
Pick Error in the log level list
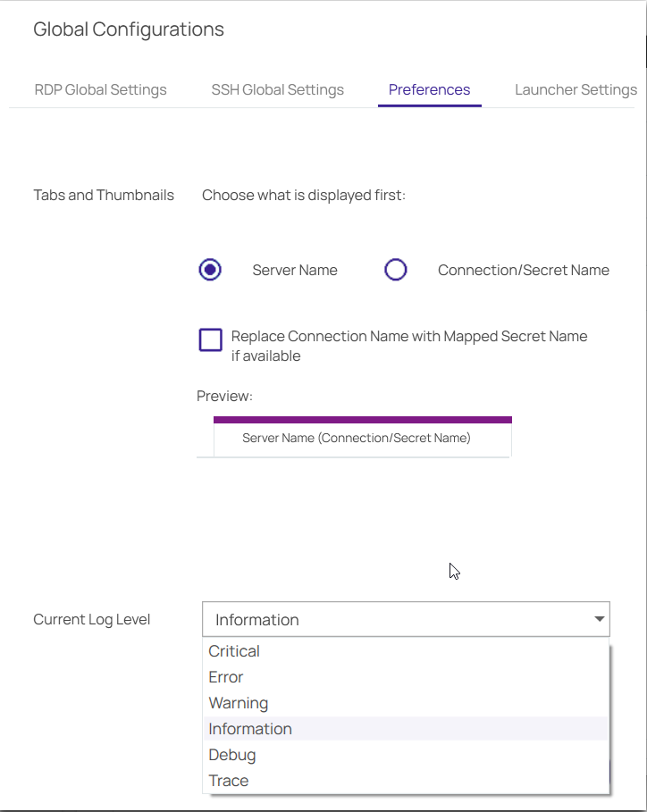coord(226,677)
